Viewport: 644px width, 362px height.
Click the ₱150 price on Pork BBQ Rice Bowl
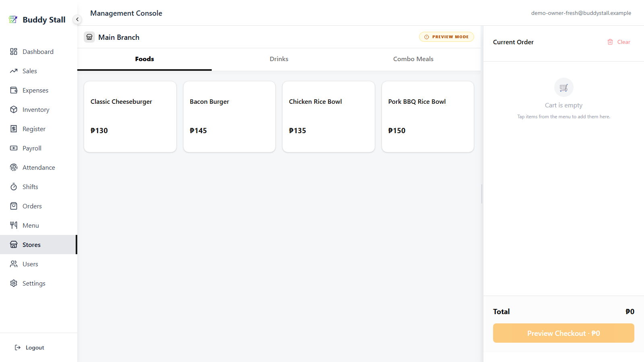(397, 130)
